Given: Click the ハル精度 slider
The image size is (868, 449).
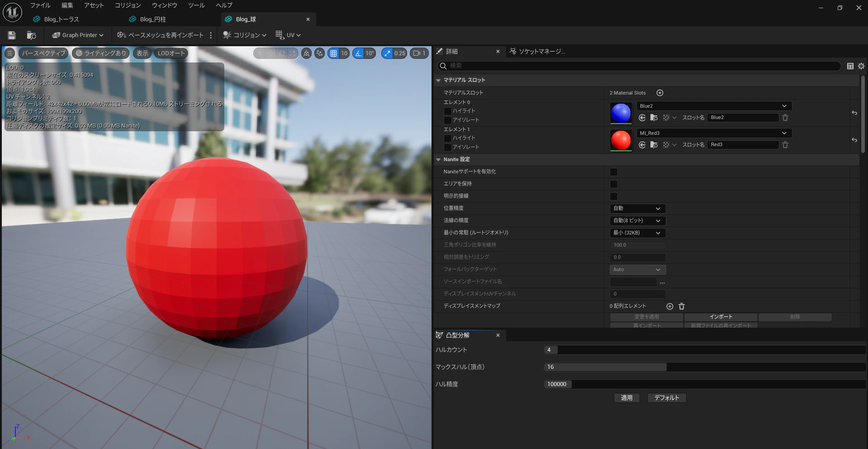Looking at the screenshot, I should pos(705,384).
